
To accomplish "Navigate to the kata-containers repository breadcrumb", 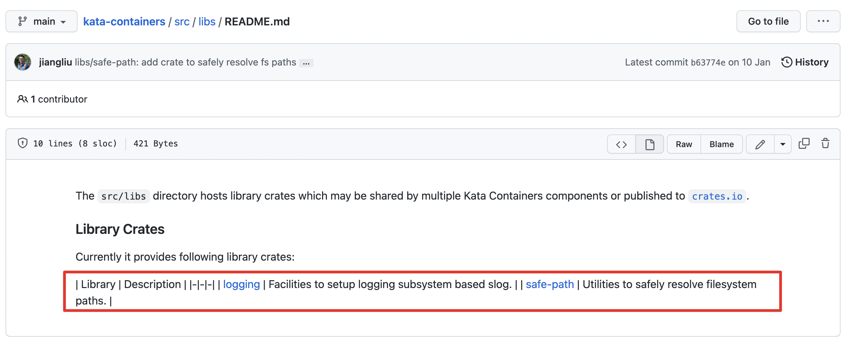I will tap(124, 21).
